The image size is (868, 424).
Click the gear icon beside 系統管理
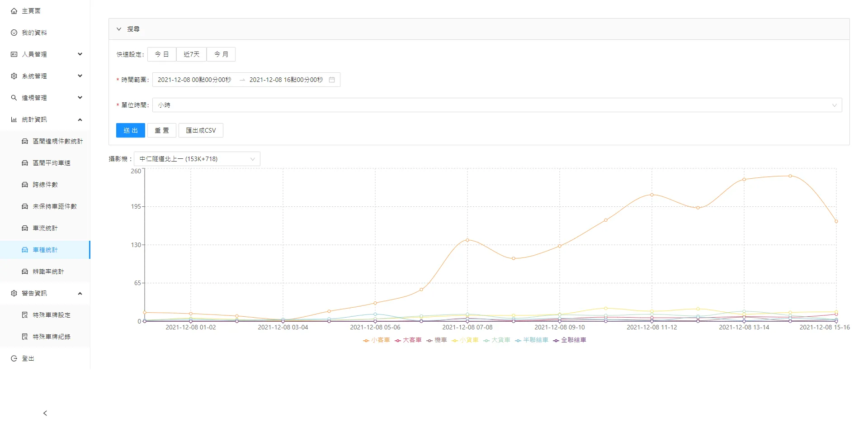pyautogui.click(x=14, y=76)
